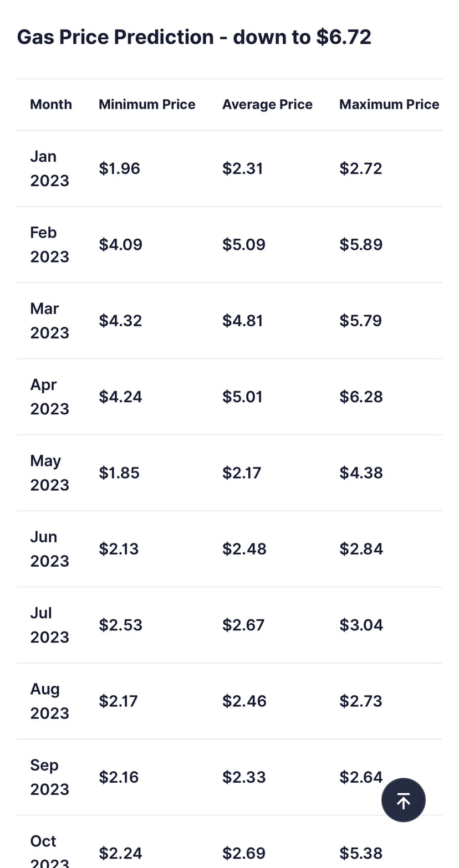The height and width of the screenshot is (868, 459).
Task: Select Feb 2023 maximum price $5.89
Action: (x=361, y=244)
